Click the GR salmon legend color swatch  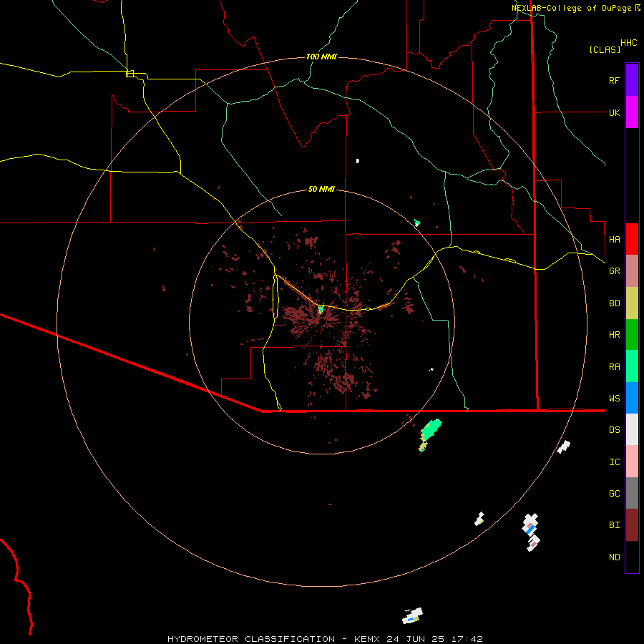pos(632,271)
